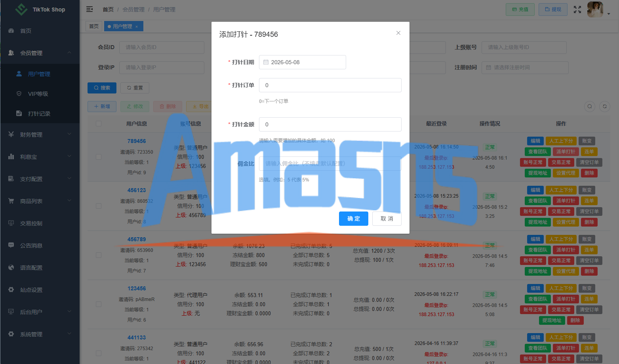The width and height of the screenshot is (619, 364).
Task: Focus the 打针金额 input field
Action: pos(330,124)
